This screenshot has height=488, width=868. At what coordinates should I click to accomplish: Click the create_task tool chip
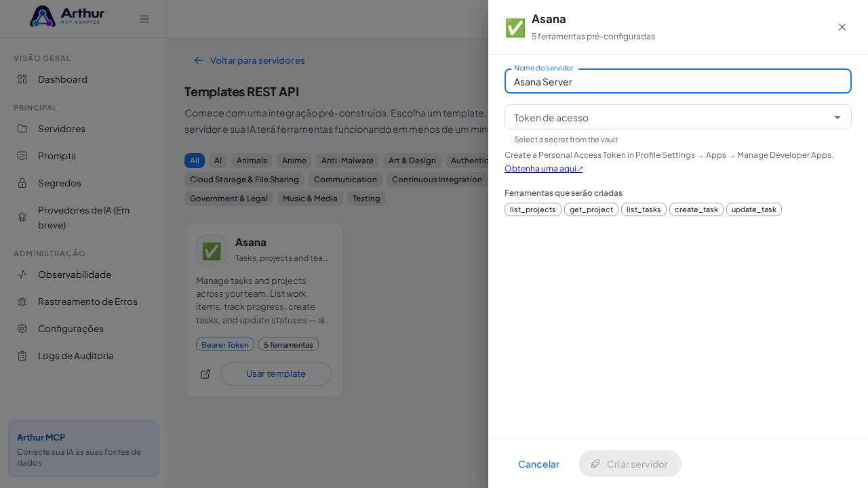[x=696, y=209]
